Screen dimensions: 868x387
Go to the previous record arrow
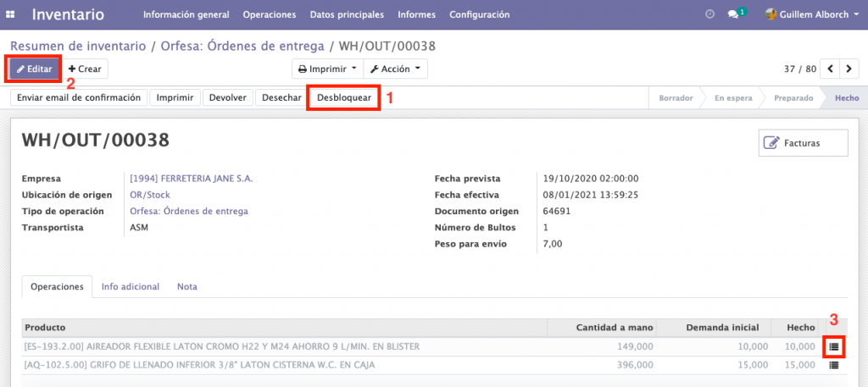831,69
